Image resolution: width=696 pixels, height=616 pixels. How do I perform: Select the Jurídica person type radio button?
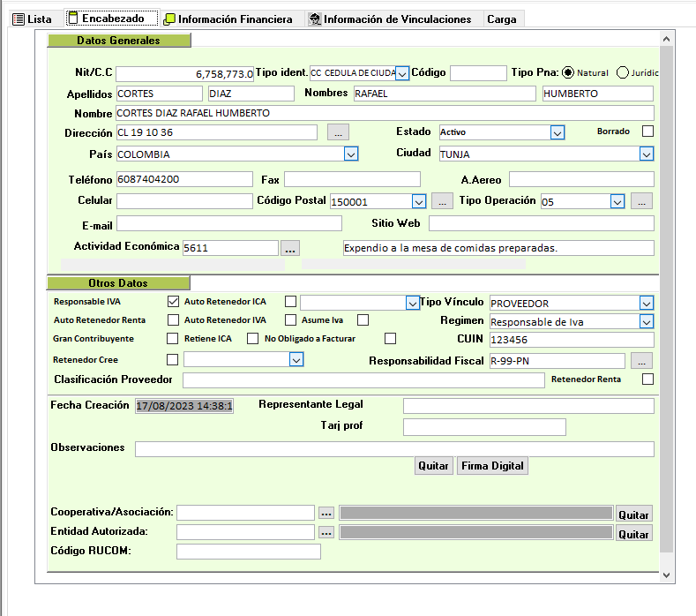pos(623,73)
